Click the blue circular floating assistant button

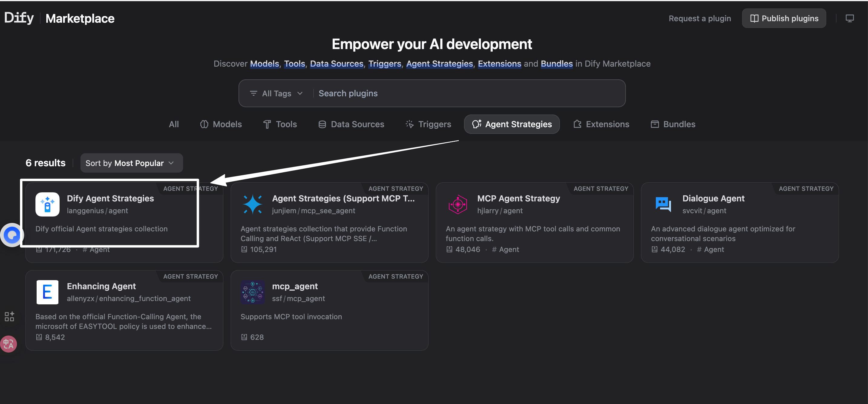[12, 235]
